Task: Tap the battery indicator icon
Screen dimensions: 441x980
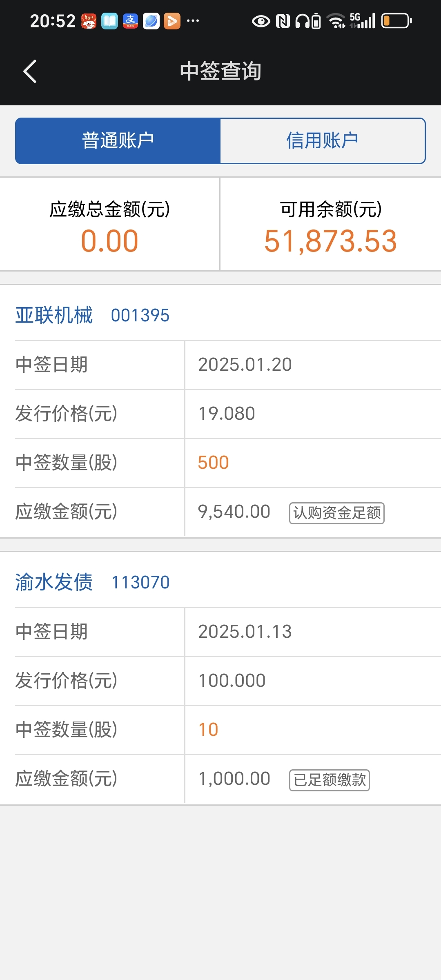Action: [x=396, y=21]
